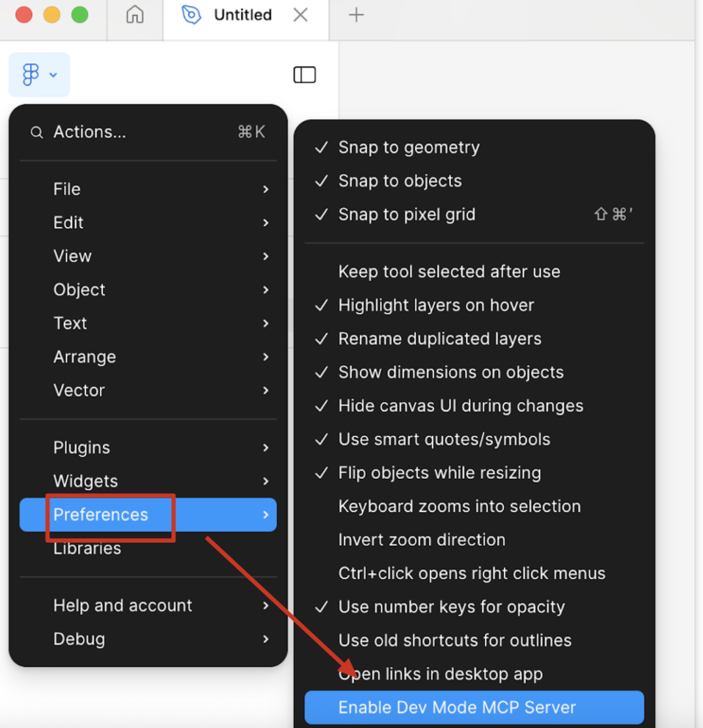Select the Preferences menu item
Image resolution: width=703 pixels, height=728 pixels.
coord(148,515)
